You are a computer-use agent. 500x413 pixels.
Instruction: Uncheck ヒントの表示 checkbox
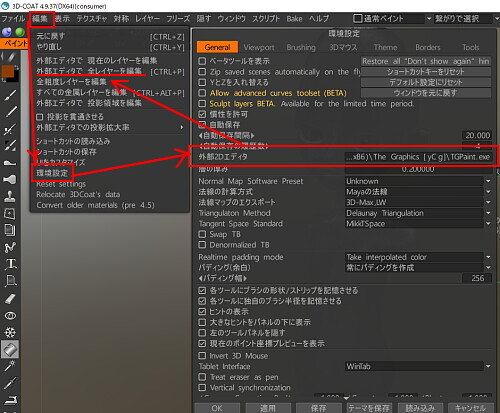pos(202,312)
